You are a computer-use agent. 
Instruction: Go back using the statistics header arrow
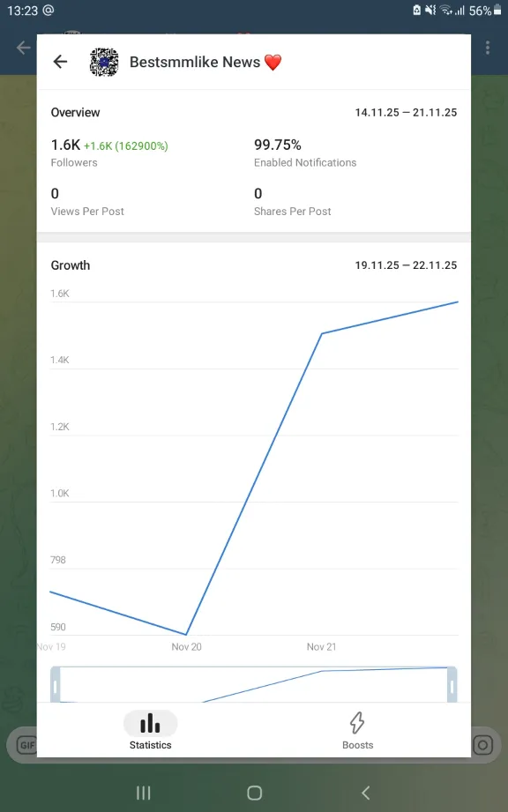tap(60, 62)
